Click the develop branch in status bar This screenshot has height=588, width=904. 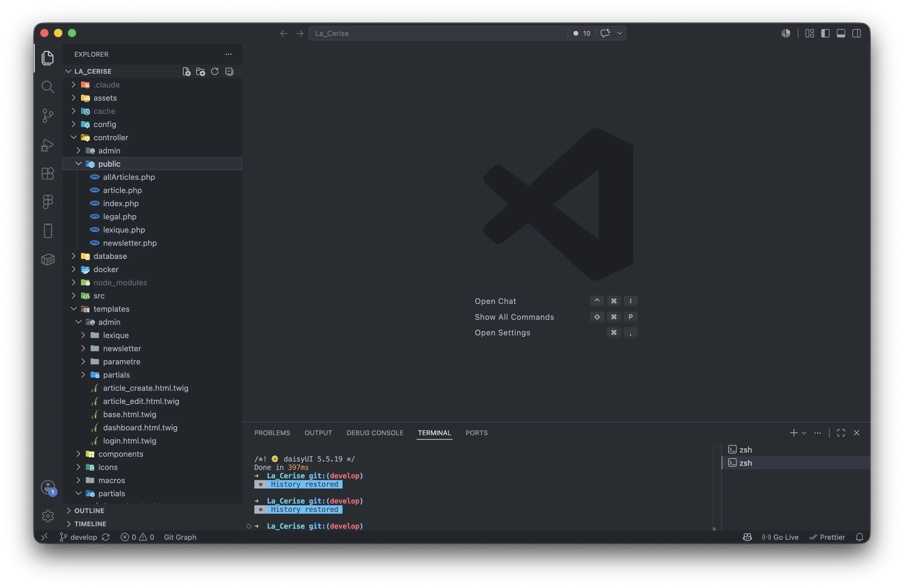point(78,537)
